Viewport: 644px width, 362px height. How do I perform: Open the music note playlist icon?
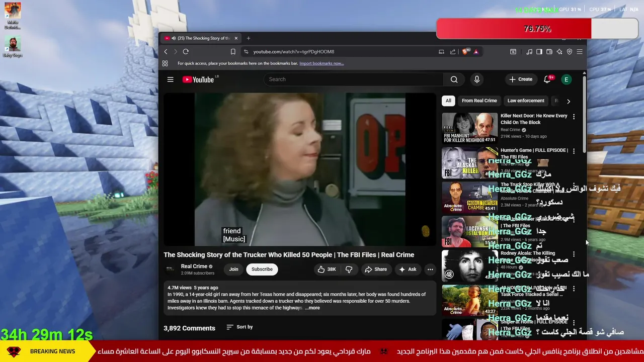coord(529,51)
